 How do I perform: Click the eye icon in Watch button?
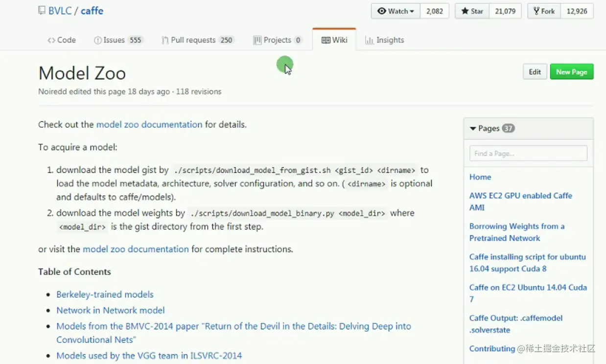point(382,11)
